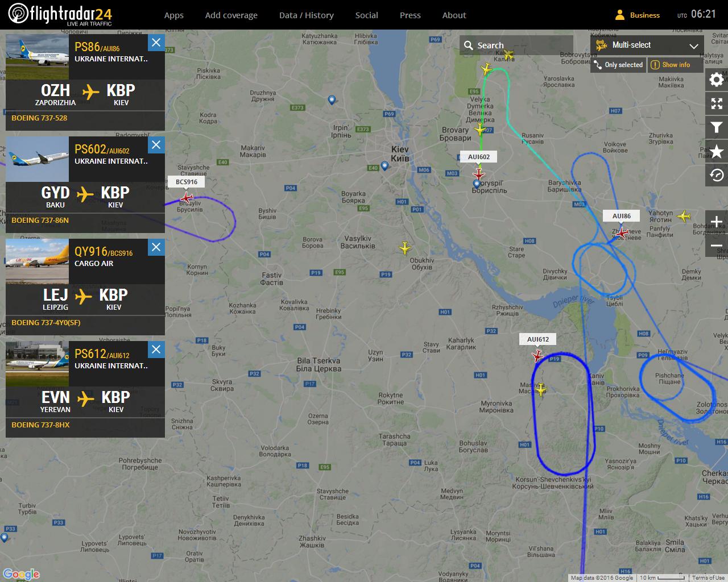The width and height of the screenshot is (728, 582).
Task: Zoom in with the plus button
Action: 717,222
